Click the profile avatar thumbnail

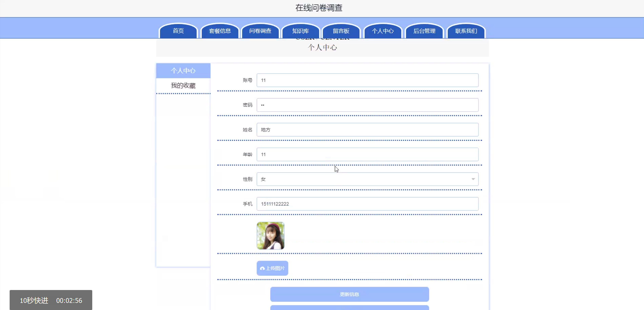(270, 236)
